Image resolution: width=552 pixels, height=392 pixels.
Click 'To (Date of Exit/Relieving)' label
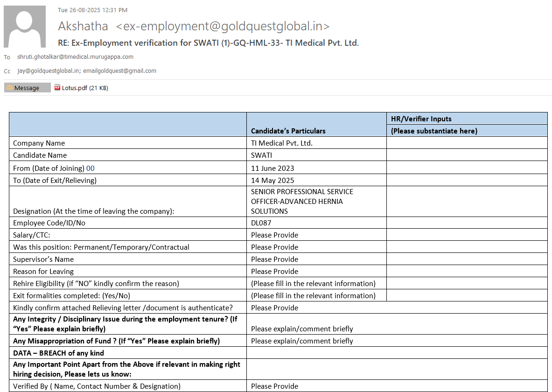tap(55, 180)
